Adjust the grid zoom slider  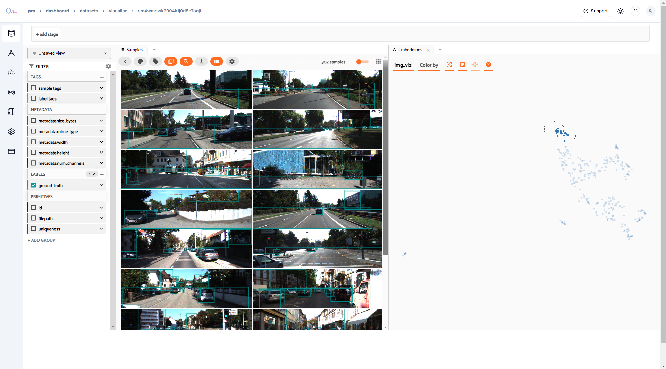362,62
